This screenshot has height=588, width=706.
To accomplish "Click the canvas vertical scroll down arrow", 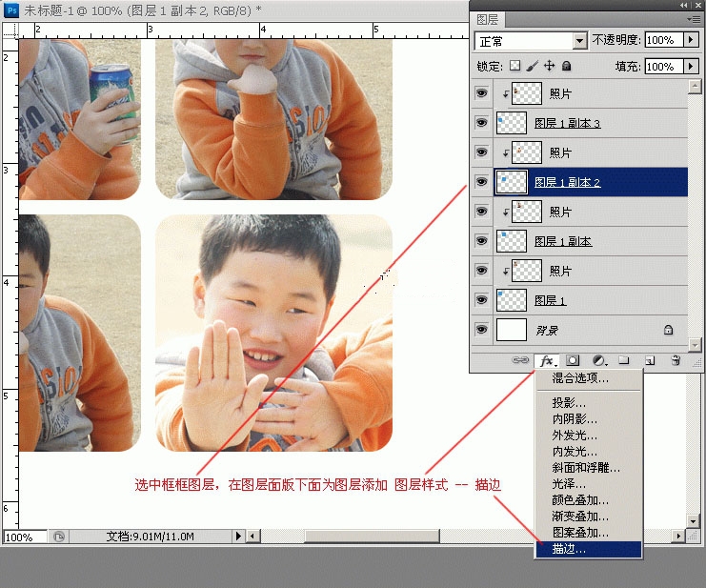I will click(694, 521).
